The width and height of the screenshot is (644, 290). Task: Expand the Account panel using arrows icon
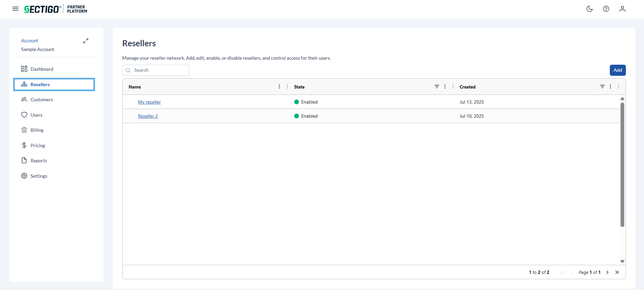click(x=86, y=41)
